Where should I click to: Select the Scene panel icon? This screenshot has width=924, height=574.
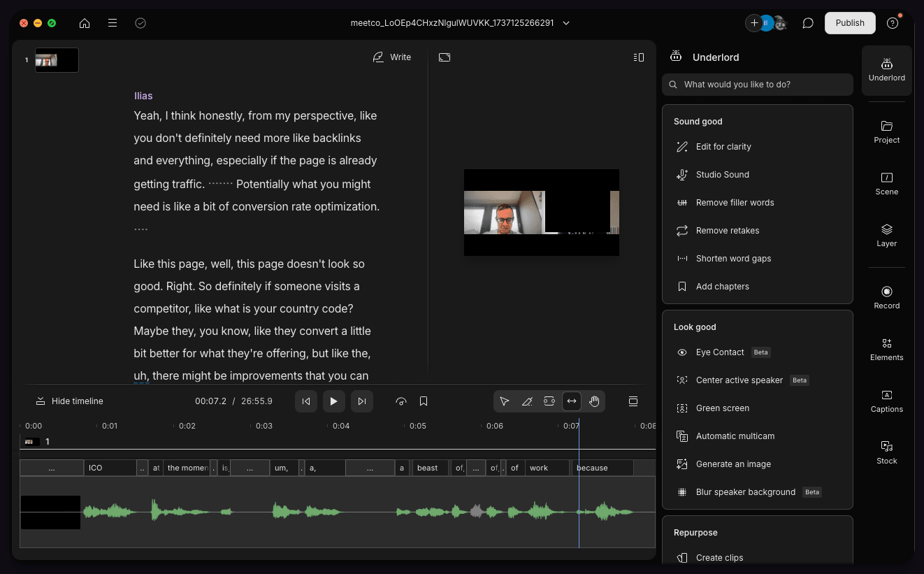[x=886, y=183]
